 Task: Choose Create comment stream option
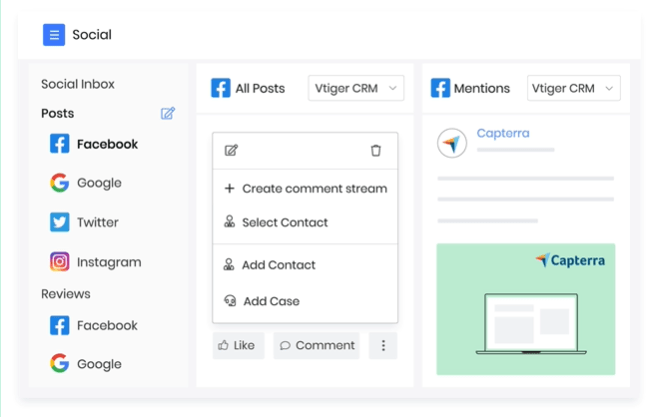tap(306, 188)
